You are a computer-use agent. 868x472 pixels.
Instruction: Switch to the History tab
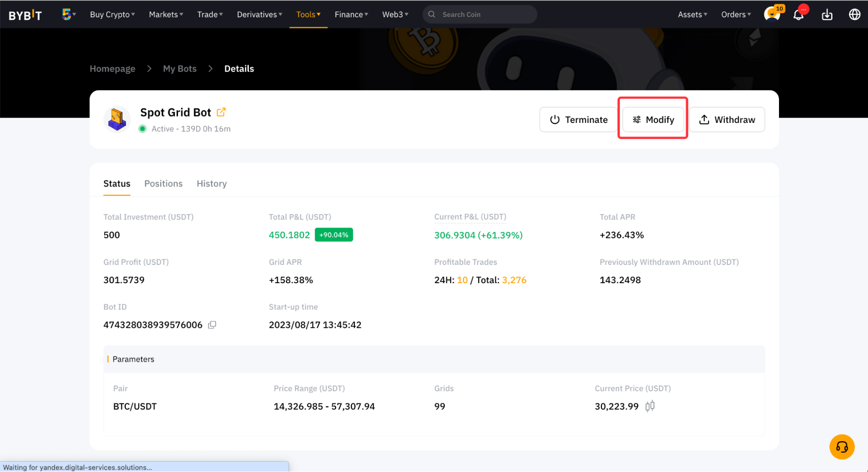(211, 184)
